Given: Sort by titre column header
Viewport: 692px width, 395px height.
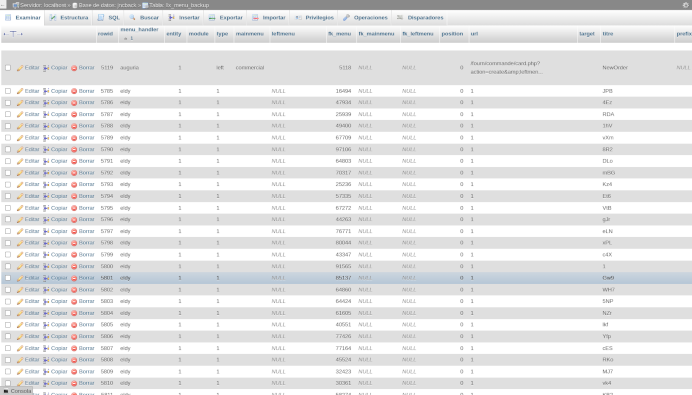Looking at the screenshot, I should [x=608, y=34].
